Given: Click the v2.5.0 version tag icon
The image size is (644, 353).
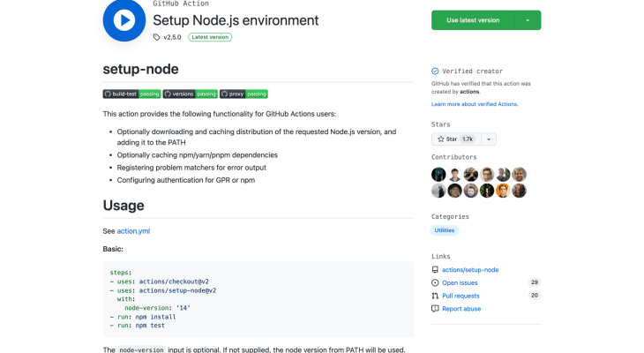Looking at the screenshot, I should tap(157, 37).
